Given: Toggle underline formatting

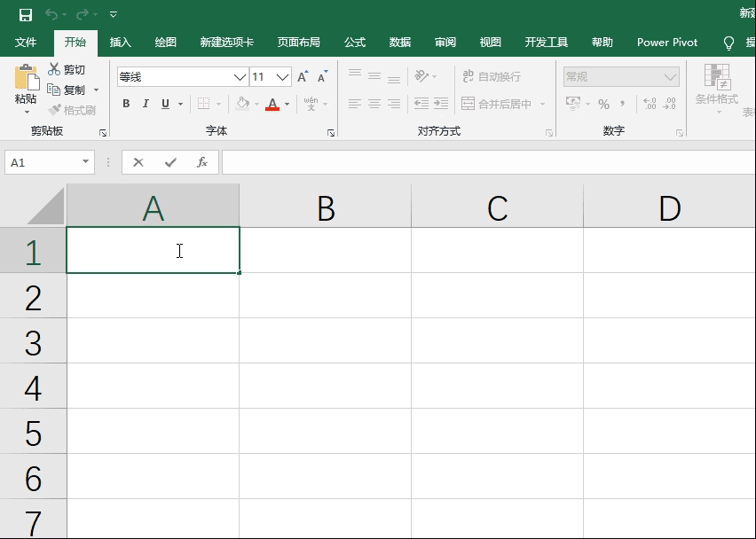Looking at the screenshot, I should (165, 104).
